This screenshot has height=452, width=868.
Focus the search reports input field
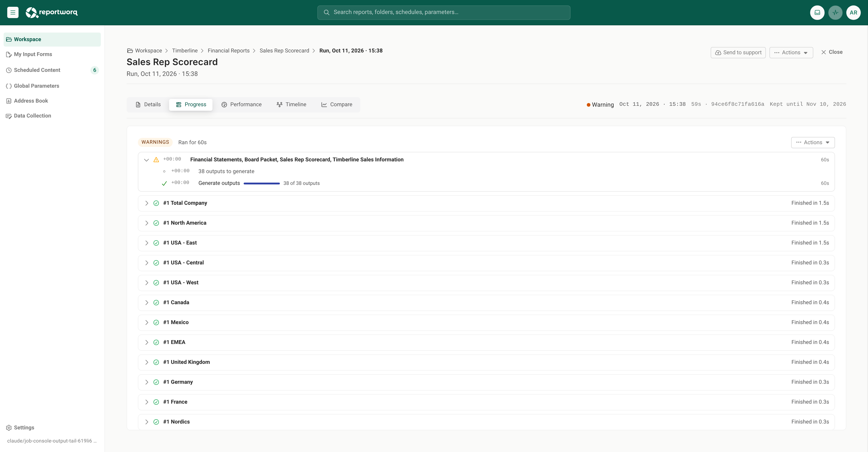pos(443,12)
